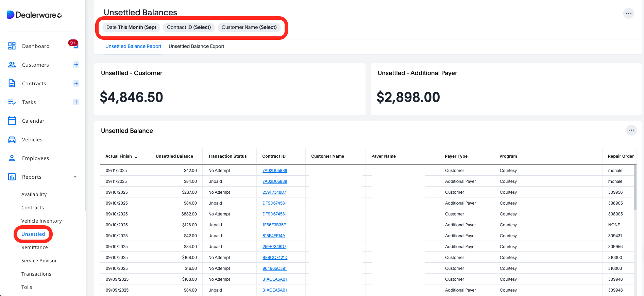Open the Date This Month filter
Image resolution: width=644 pixels, height=296 pixels.
(x=131, y=27)
